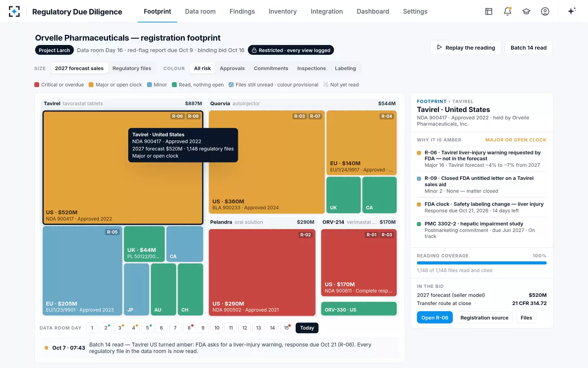Click the Project Larch badge

54,50
